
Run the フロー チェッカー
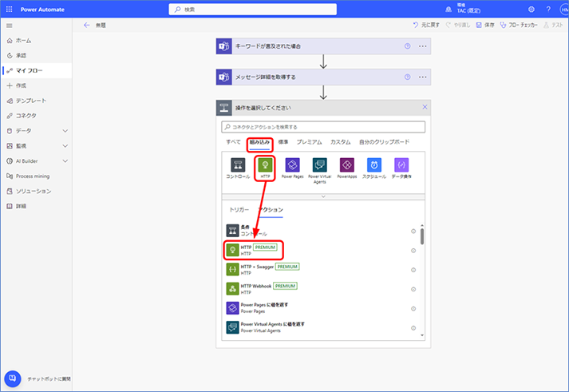(x=519, y=25)
